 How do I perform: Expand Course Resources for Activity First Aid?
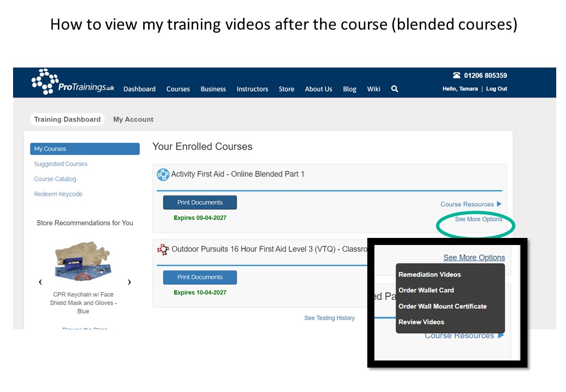[x=470, y=204]
